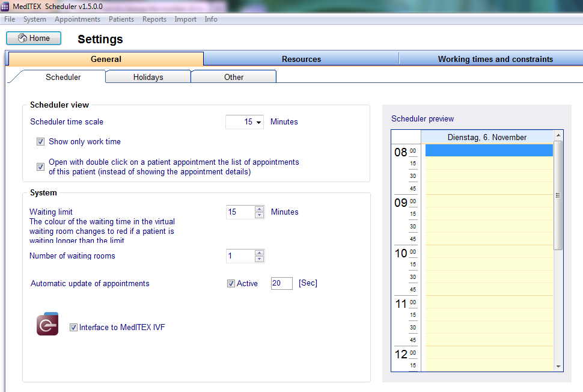Open the Info menu

point(211,19)
